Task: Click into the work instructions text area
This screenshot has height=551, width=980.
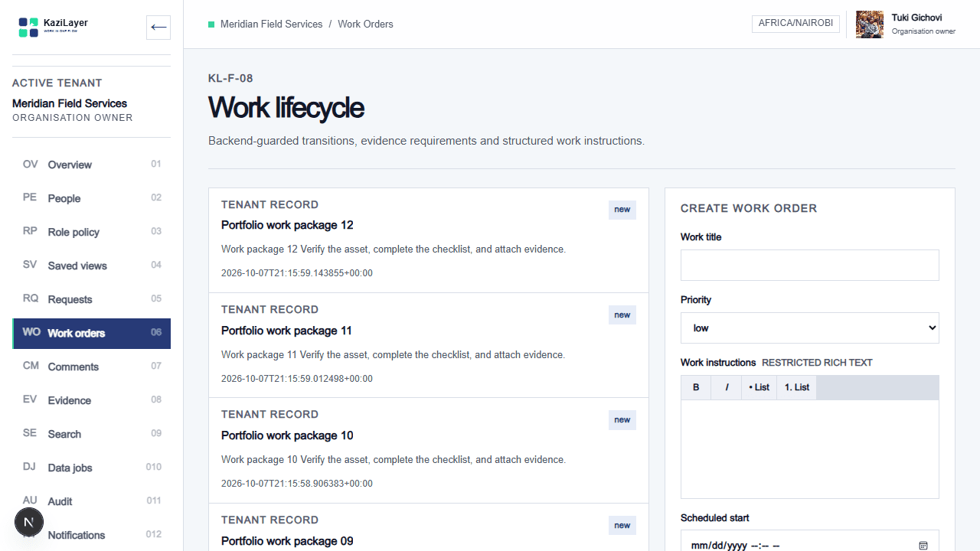Action: tap(810, 449)
